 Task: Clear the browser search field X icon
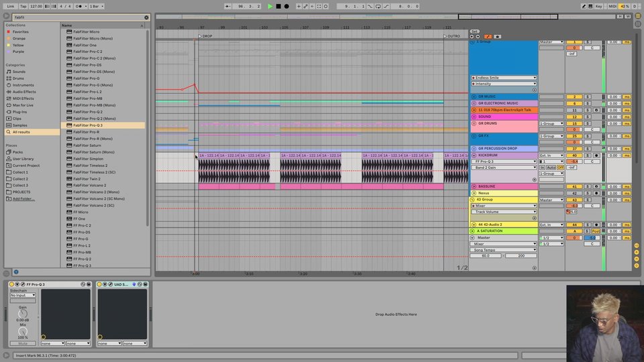click(x=147, y=17)
